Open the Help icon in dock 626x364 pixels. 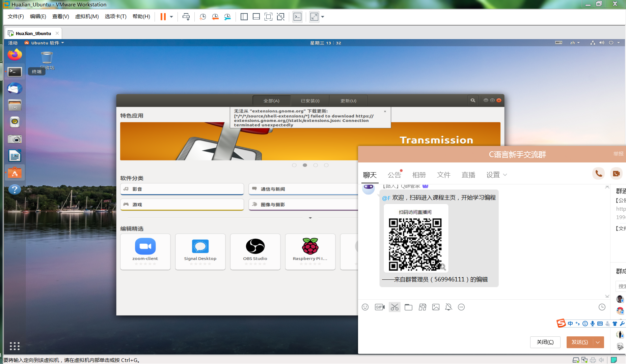pos(15,189)
